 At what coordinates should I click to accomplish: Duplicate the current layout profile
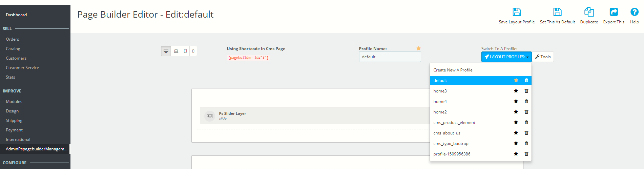(x=589, y=12)
